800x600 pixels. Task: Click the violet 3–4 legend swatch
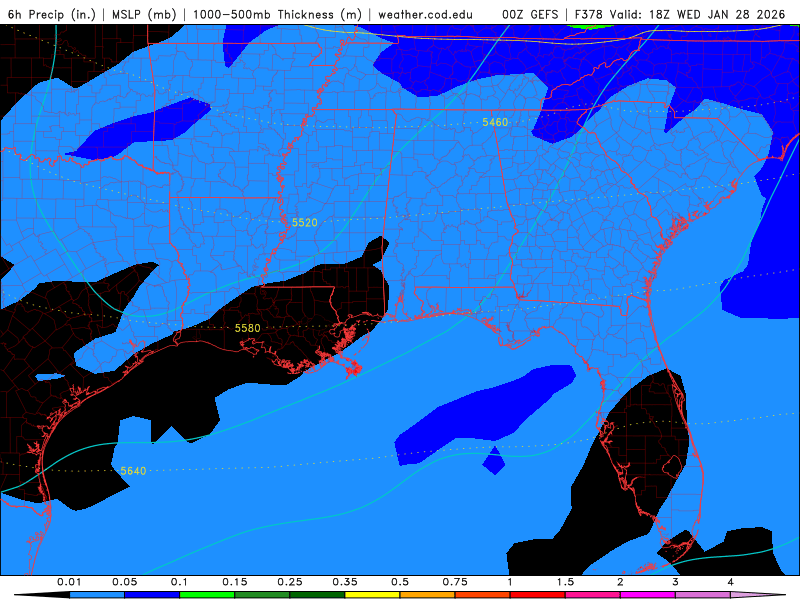click(x=703, y=595)
